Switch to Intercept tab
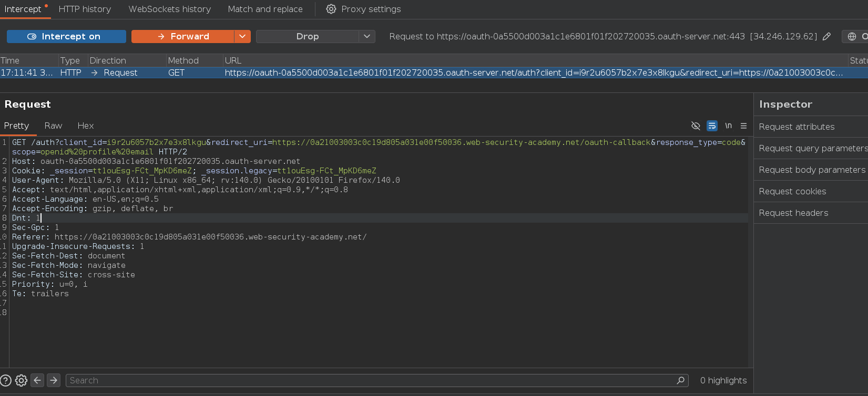The width and height of the screenshot is (868, 396). (x=23, y=9)
